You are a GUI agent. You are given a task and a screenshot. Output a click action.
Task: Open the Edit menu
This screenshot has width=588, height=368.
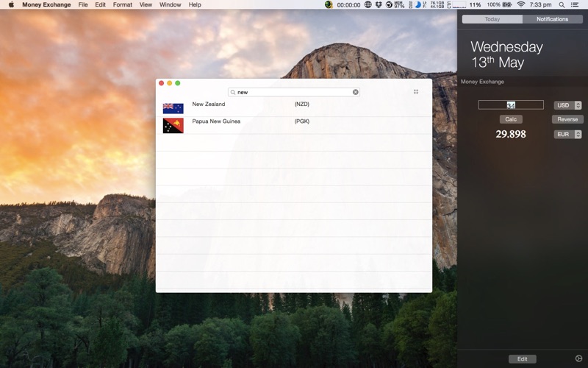coord(100,4)
